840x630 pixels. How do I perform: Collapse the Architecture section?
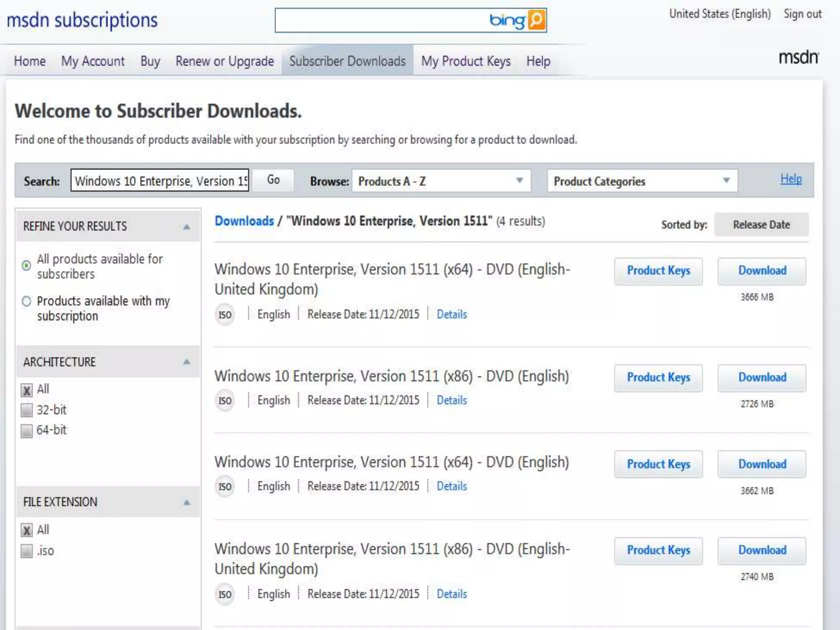tap(187, 362)
